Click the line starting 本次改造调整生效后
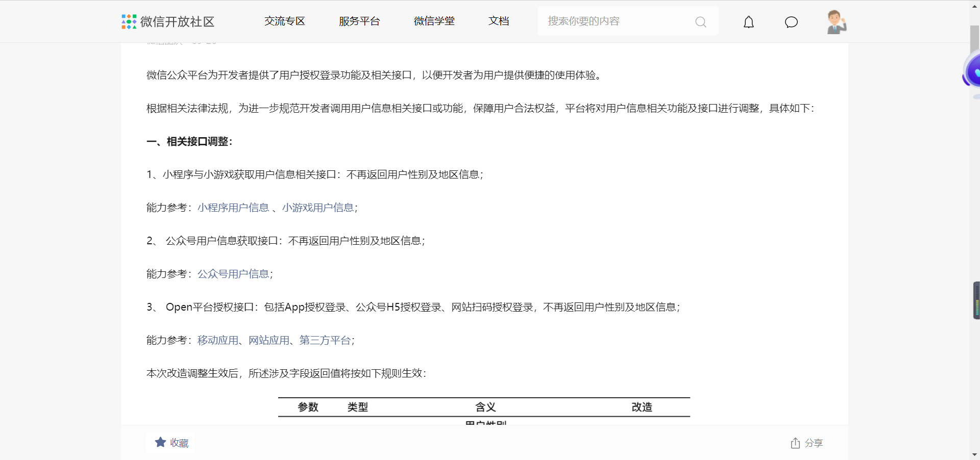 [286, 373]
